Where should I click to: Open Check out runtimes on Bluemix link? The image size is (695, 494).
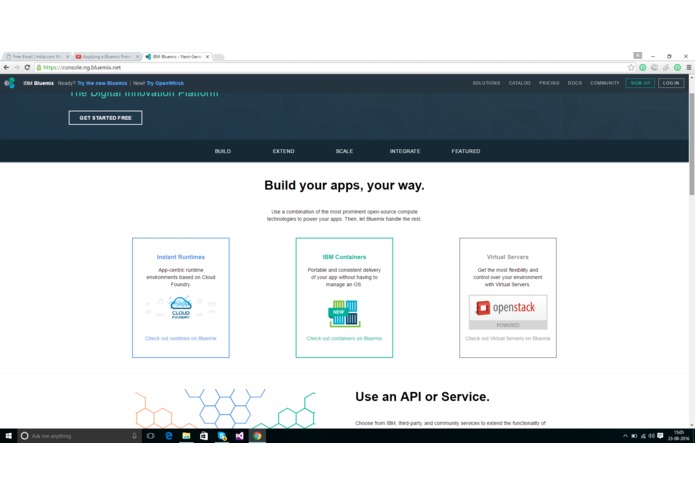click(181, 338)
